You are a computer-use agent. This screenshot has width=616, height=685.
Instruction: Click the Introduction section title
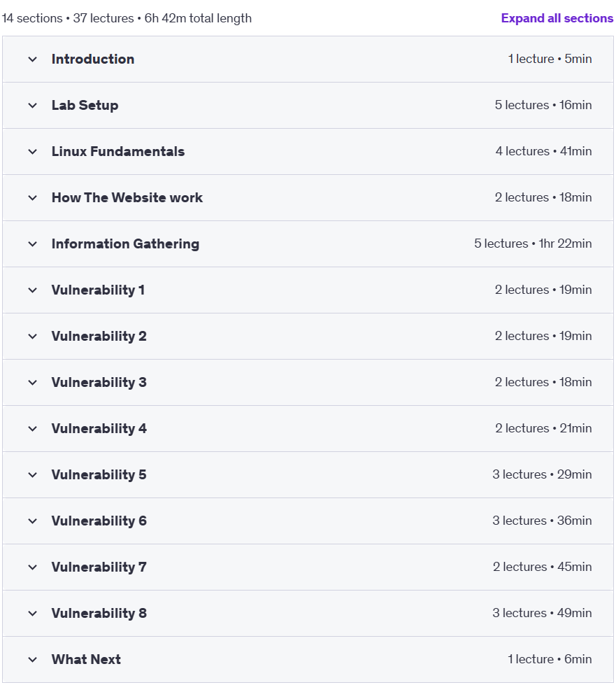point(93,59)
